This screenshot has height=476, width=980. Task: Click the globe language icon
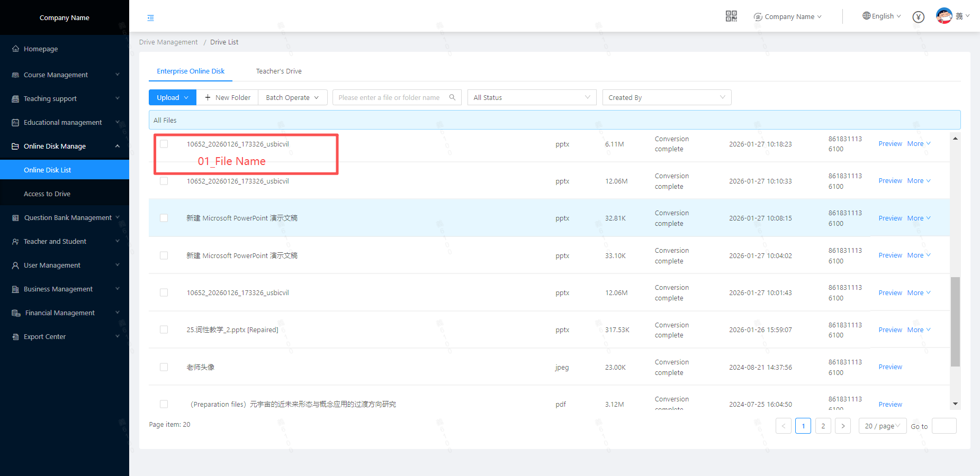pos(866,16)
